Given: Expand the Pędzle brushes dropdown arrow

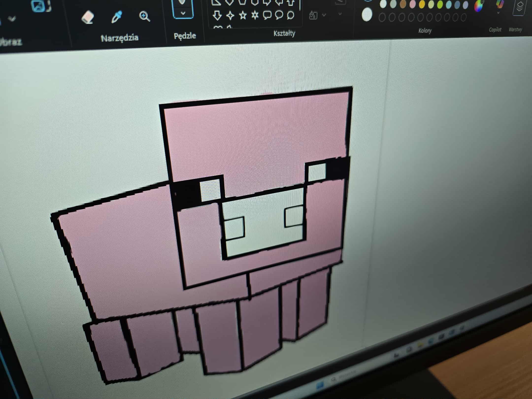Looking at the screenshot, I should pyautogui.click(x=183, y=13).
